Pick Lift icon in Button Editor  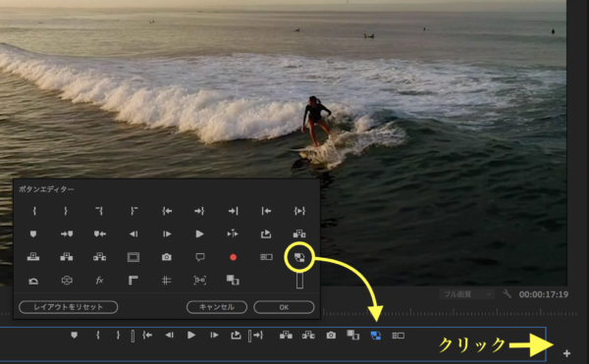67,257
